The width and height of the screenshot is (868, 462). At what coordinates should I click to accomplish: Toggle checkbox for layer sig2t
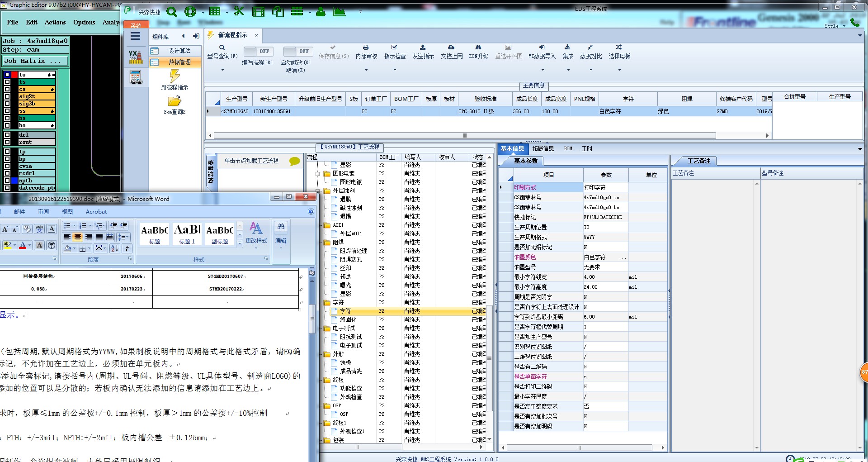coord(7,96)
